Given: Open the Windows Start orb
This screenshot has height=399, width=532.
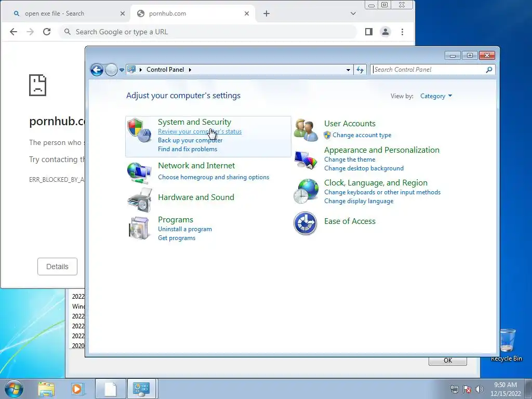Looking at the screenshot, I should tap(14, 389).
